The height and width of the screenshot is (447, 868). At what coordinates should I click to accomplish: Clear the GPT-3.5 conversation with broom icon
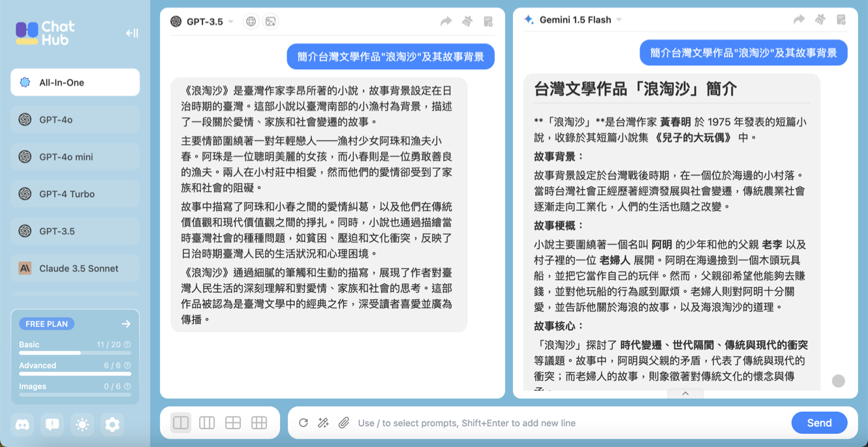467,22
